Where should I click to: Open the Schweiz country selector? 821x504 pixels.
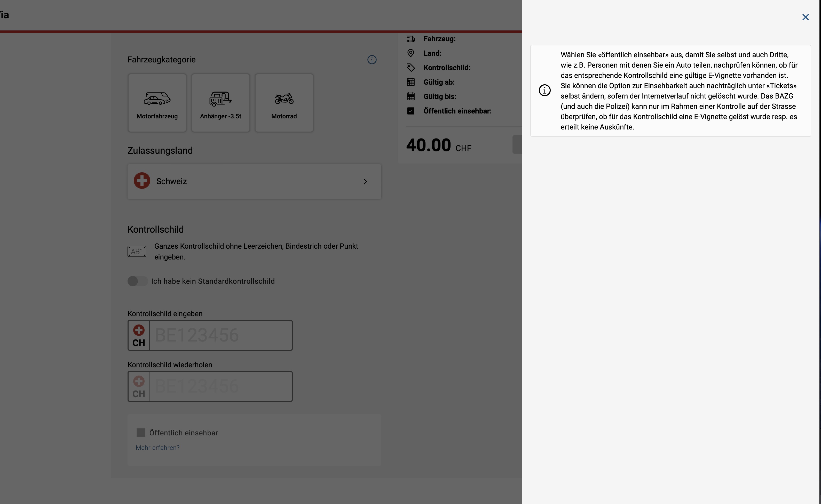pyautogui.click(x=254, y=181)
